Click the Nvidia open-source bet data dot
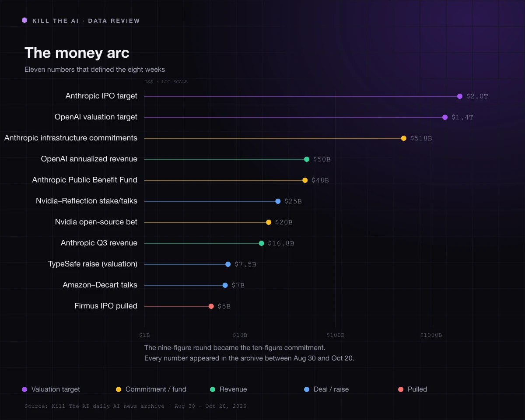525x420 pixels. [x=269, y=222]
